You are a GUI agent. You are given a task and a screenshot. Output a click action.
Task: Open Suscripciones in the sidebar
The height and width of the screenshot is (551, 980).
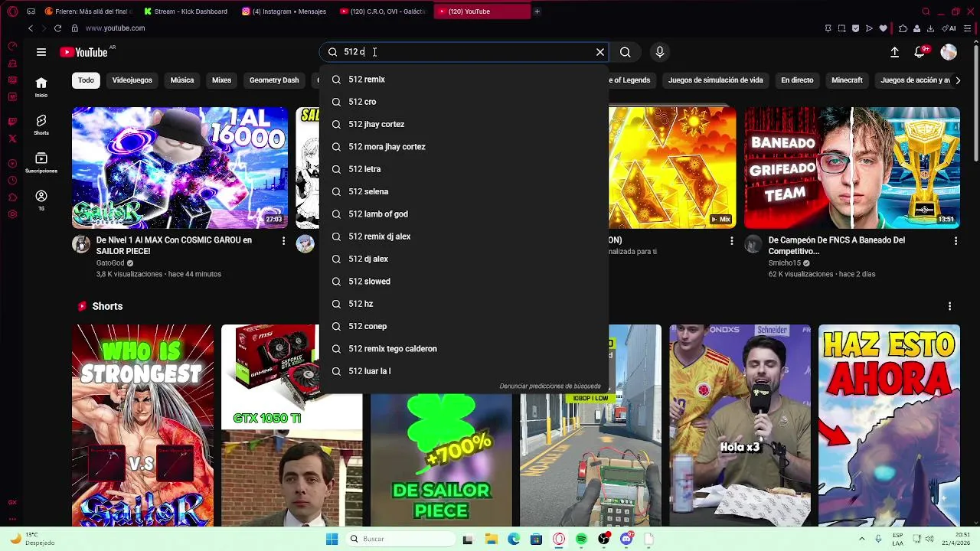click(41, 162)
